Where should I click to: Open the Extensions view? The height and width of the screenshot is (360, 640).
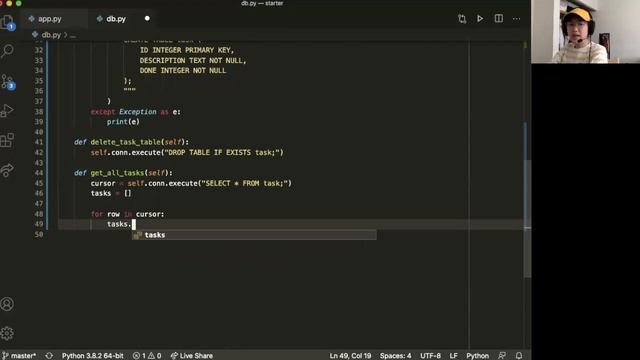click(7, 140)
